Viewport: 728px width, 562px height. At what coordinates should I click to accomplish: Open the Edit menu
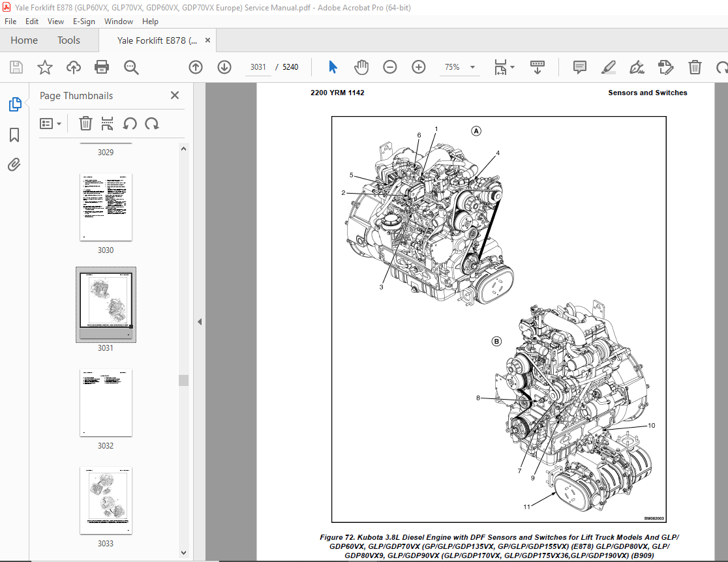[31, 22]
